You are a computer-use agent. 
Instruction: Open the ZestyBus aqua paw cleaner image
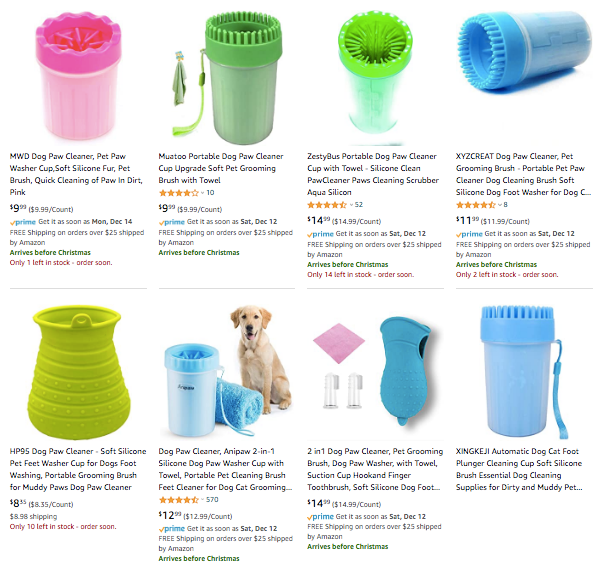(x=375, y=77)
